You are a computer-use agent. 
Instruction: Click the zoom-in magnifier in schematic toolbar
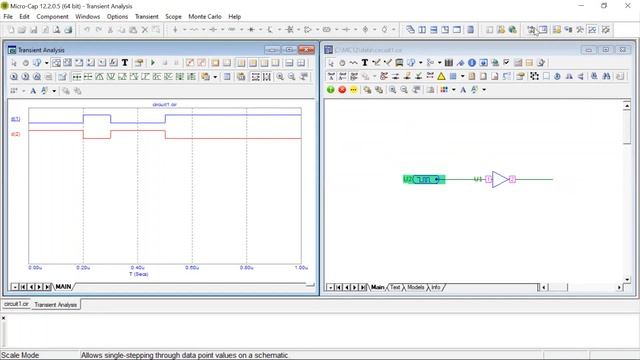[392, 90]
